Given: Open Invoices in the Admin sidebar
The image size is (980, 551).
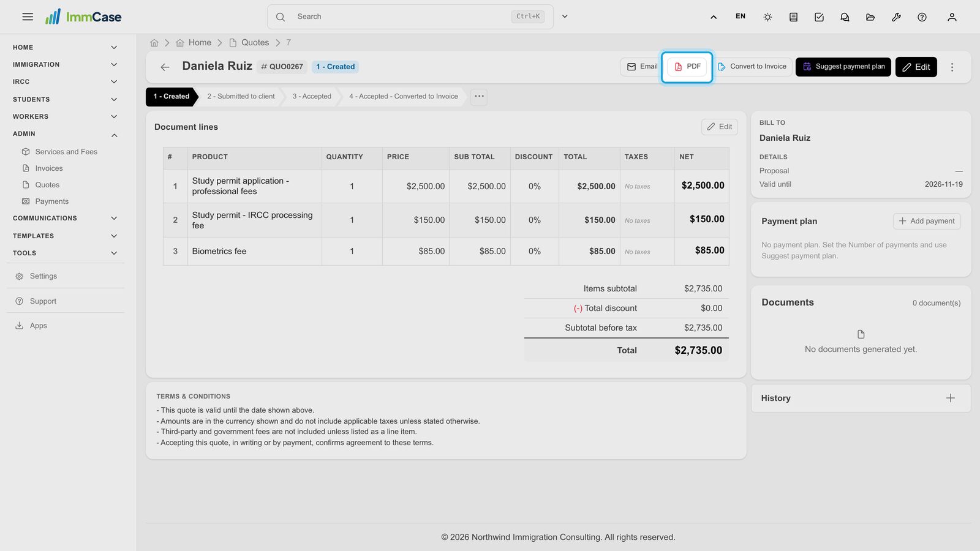Looking at the screenshot, I should tap(49, 168).
